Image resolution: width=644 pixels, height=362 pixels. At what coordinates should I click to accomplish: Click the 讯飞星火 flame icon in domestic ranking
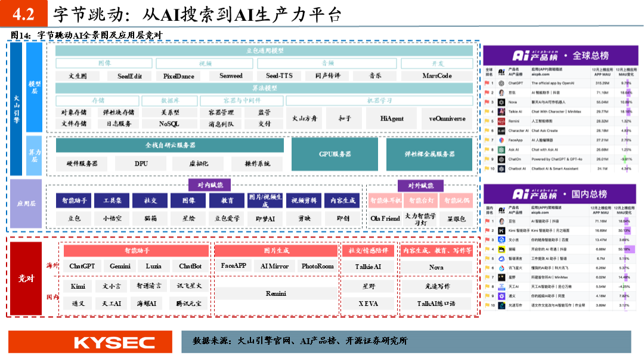[501, 268]
